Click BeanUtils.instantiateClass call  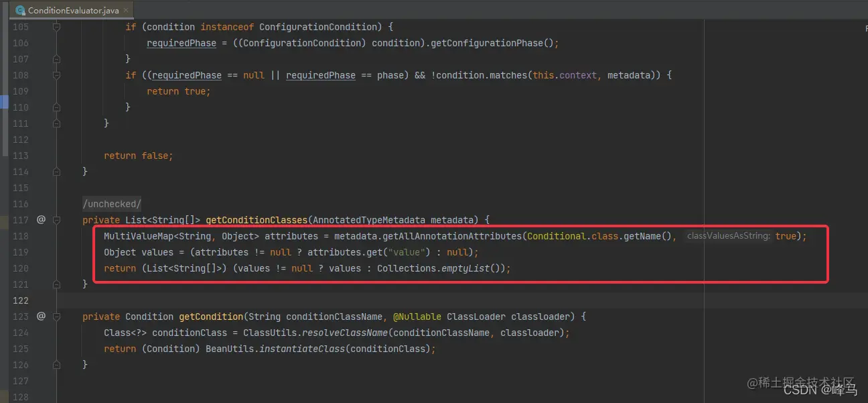pyautogui.click(x=275, y=349)
